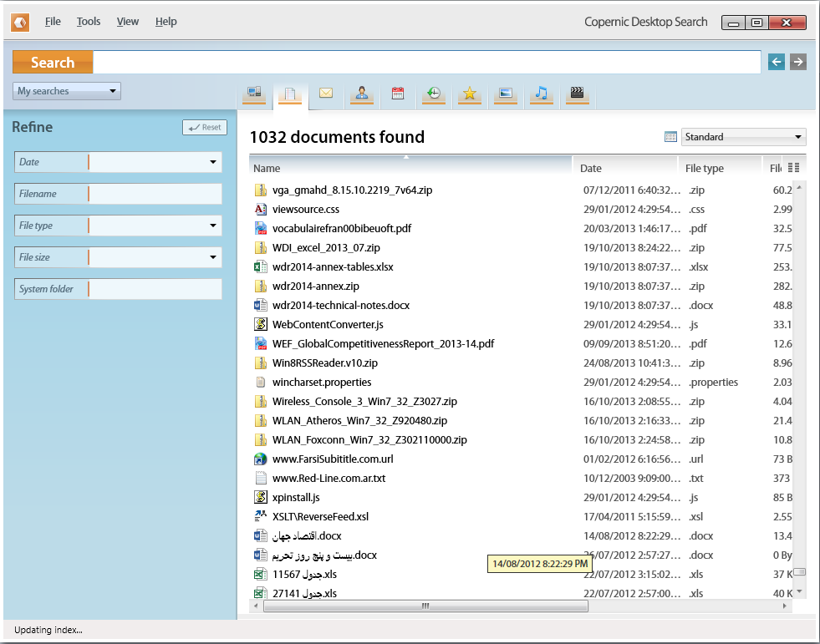
Task: Select Wireless_Console_3_Win7_32_Z3027.zip
Action: pos(364,402)
